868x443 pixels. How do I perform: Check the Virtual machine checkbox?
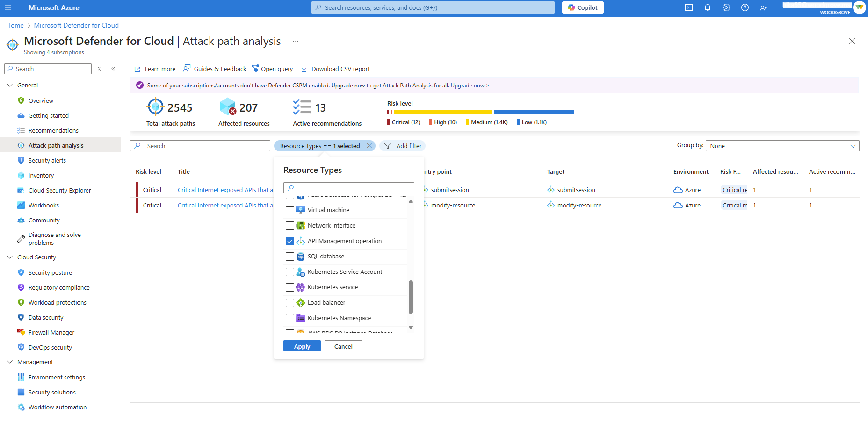tap(290, 210)
